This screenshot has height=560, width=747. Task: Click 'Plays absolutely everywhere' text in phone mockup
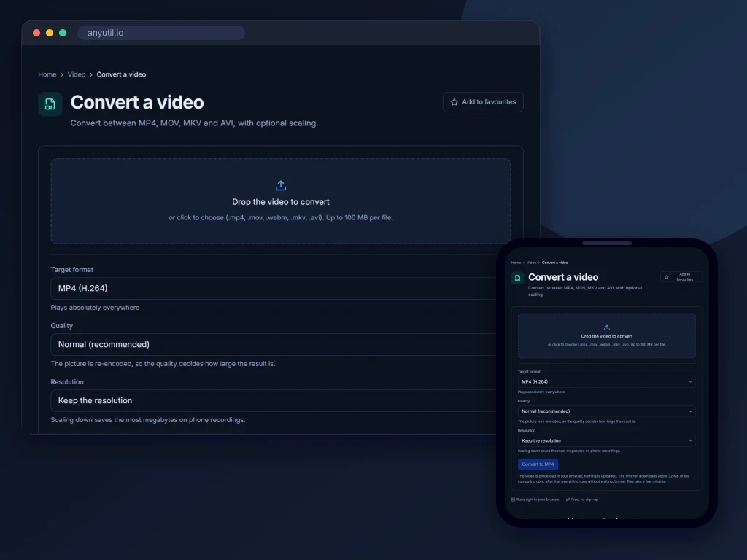pyautogui.click(x=541, y=392)
